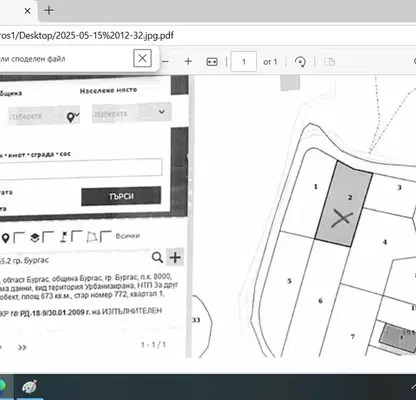Toggle fit-to-width in the PDF toolbar

click(x=212, y=62)
